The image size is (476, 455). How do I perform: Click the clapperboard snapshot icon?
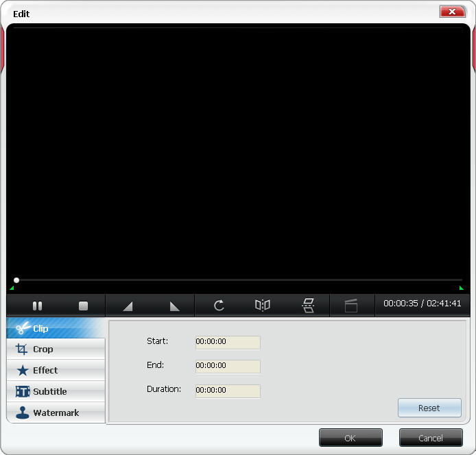click(x=351, y=306)
